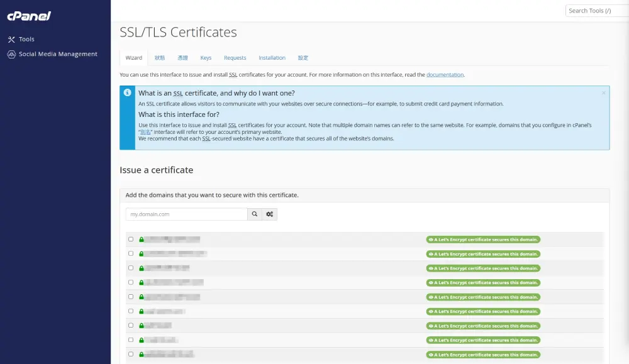Tick the checkbox for the first domain row
629x364 pixels.
click(x=131, y=240)
